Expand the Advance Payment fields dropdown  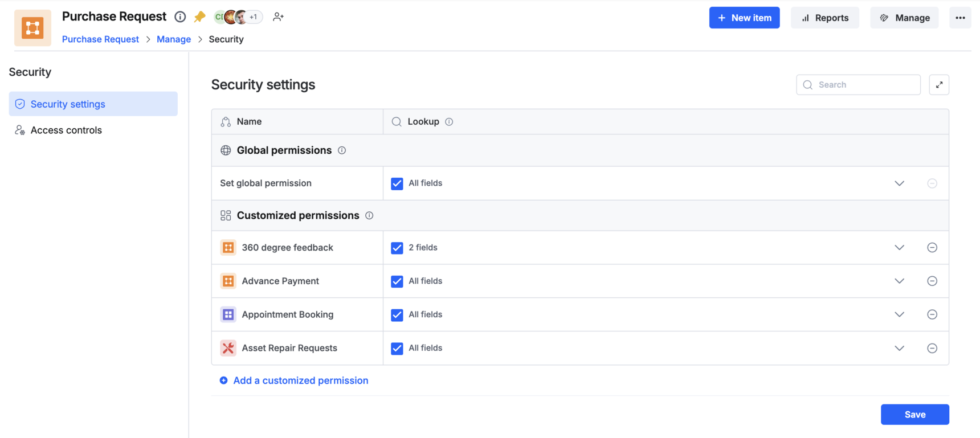pos(899,281)
